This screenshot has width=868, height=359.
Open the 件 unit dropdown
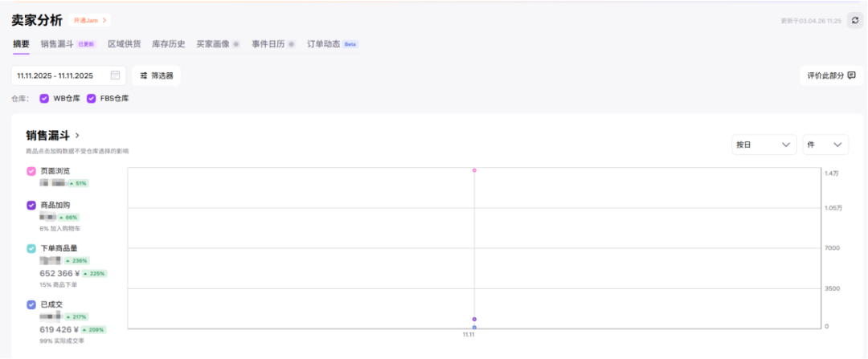coord(825,145)
